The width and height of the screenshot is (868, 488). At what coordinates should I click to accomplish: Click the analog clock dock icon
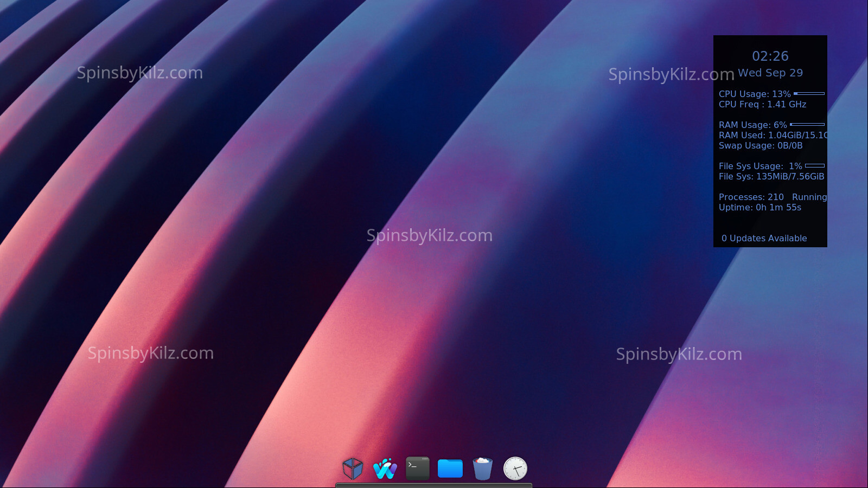click(x=515, y=468)
